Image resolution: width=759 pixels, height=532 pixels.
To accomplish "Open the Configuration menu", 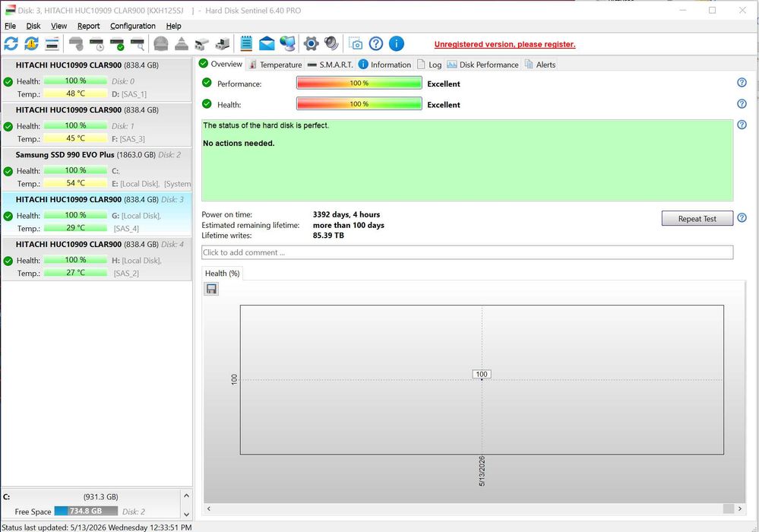I will tap(133, 26).
